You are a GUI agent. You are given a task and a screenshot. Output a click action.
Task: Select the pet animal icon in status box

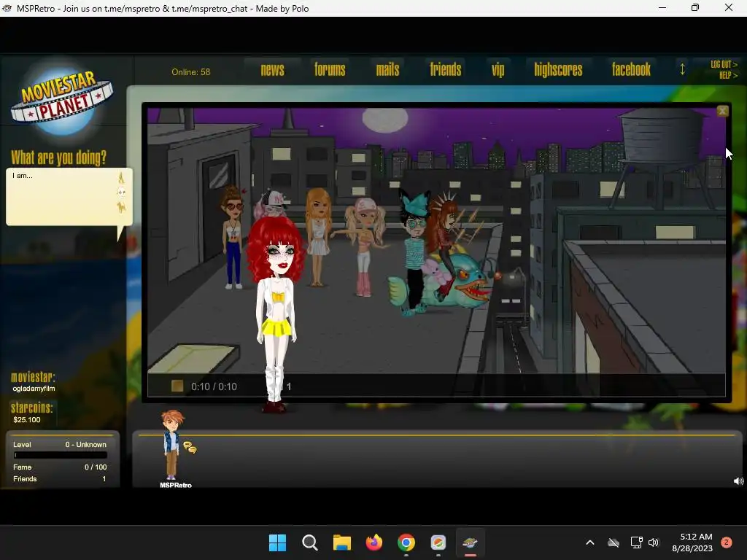(121, 207)
